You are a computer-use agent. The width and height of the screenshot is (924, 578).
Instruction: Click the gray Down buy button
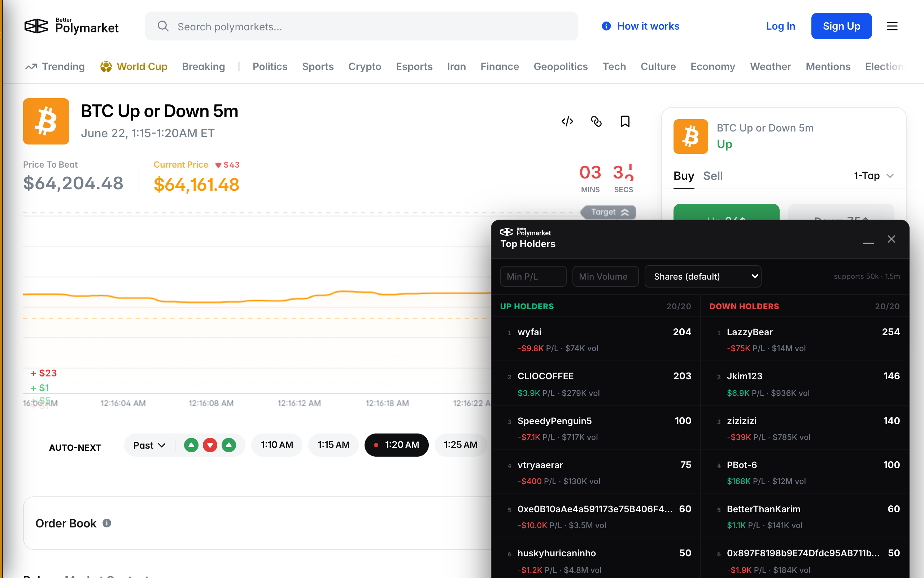pos(841,212)
